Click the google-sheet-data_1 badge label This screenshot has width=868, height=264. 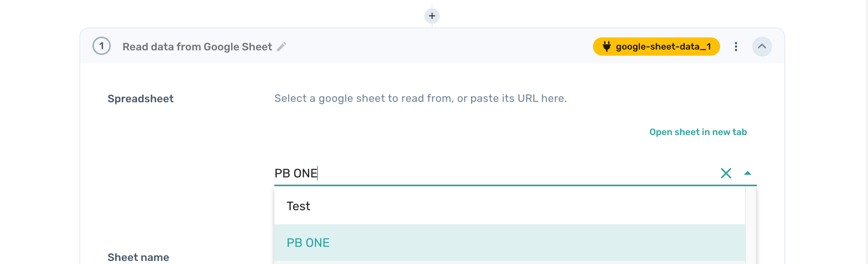coord(663,47)
